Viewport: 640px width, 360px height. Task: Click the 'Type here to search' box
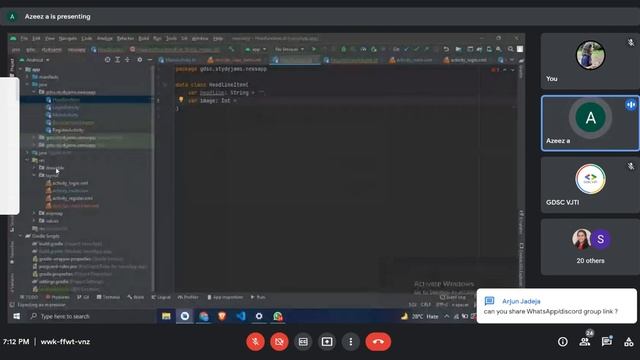click(92, 316)
